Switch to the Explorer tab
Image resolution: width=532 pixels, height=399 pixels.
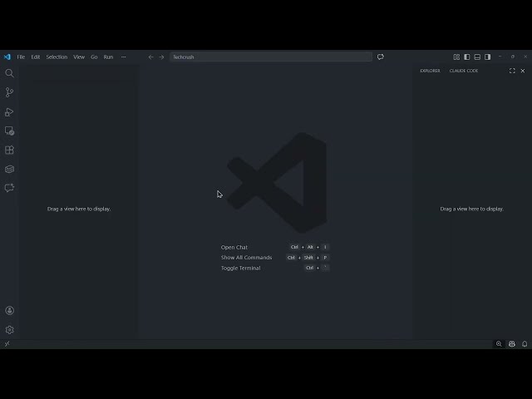[430, 71]
